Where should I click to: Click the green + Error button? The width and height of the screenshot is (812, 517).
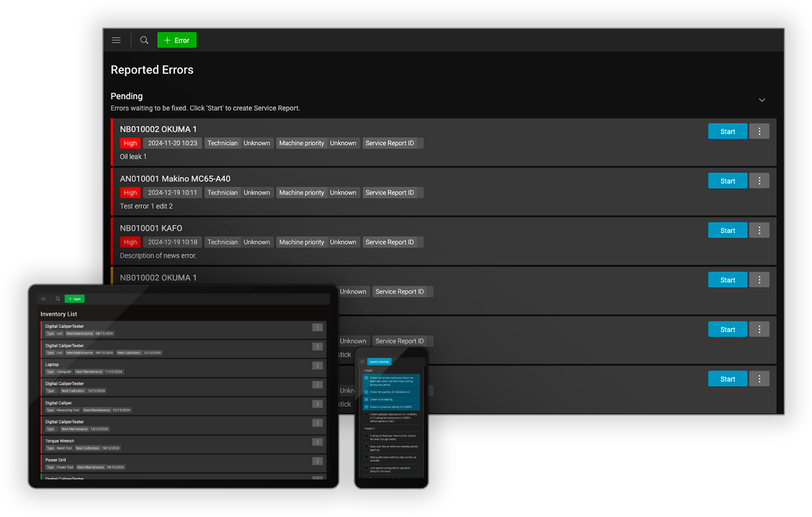click(177, 40)
